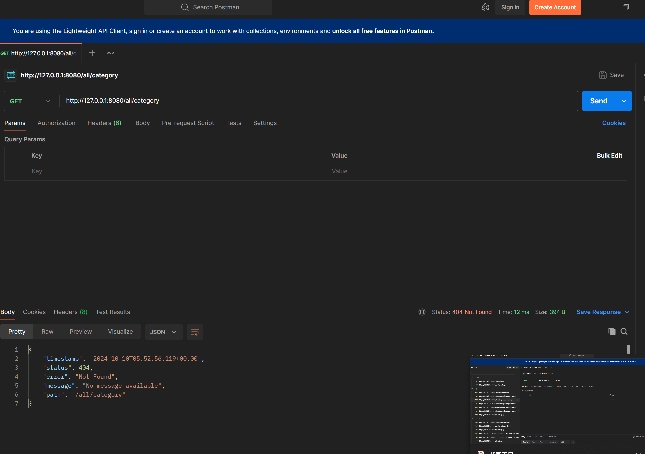Click the Status 404 Not Found text
Screen dimensions: 645x454
[462, 312]
